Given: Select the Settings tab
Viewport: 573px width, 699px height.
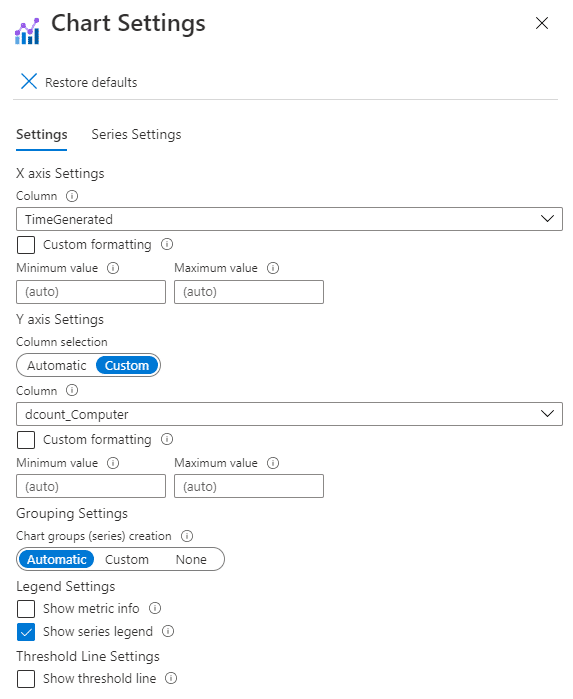Looking at the screenshot, I should (x=41, y=135).
